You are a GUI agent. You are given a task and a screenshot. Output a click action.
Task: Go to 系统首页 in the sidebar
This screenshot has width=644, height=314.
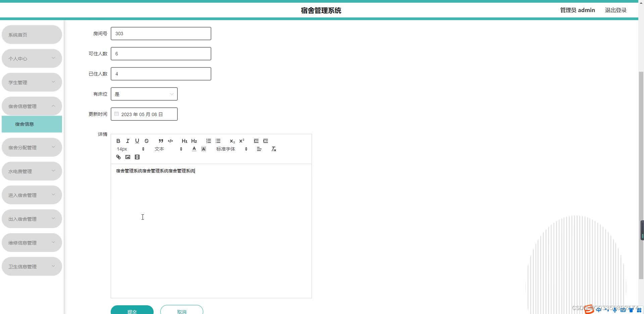[x=32, y=35]
